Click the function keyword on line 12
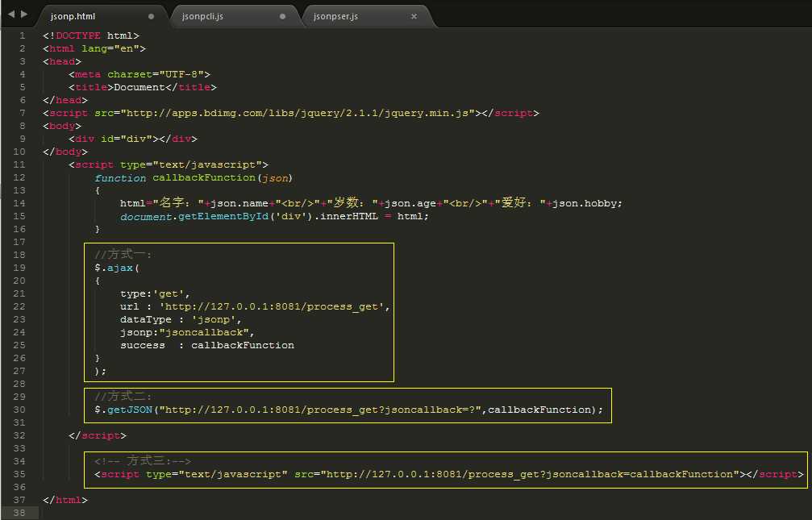Screen dimensions: 812x520 pos(120,177)
